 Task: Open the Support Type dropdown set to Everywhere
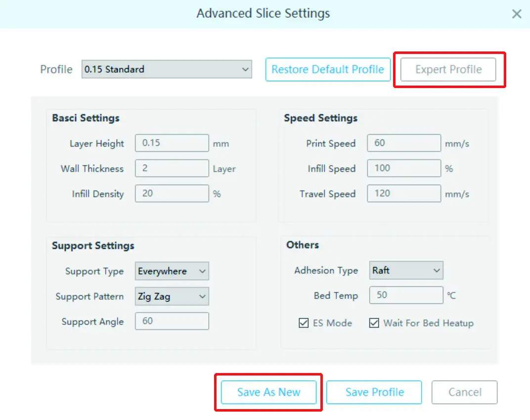[x=172, y=271]
